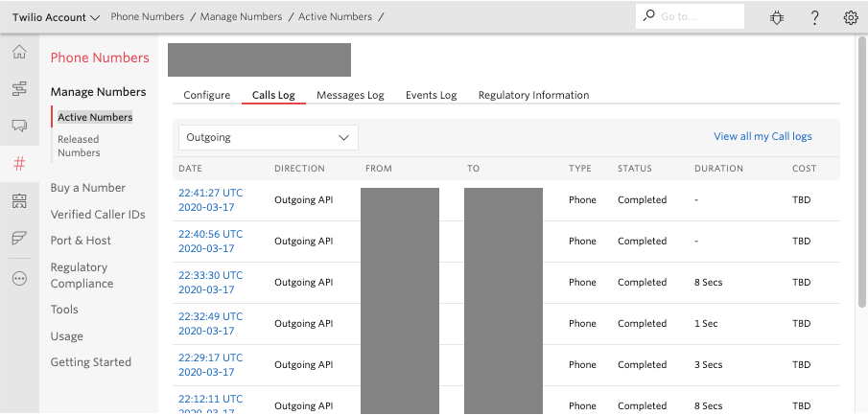Viewport: 868px width, 415px height.
Task: Click the 1 Sec duration cell
Action: click(x=706, y=323)
